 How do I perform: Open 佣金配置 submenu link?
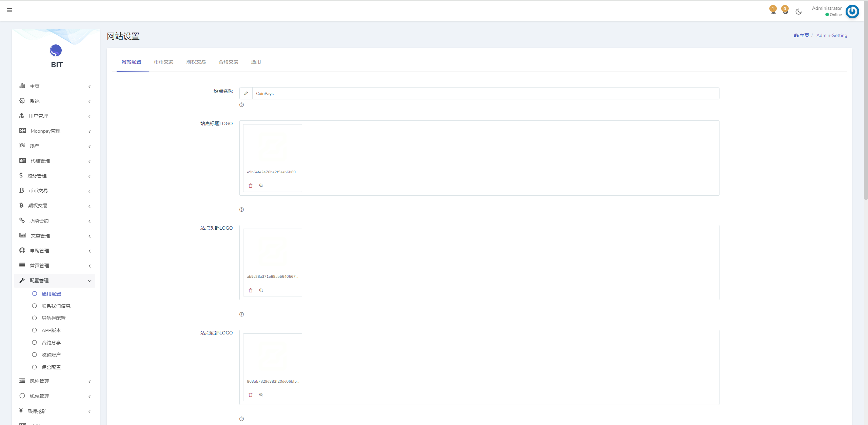(51, 367)
